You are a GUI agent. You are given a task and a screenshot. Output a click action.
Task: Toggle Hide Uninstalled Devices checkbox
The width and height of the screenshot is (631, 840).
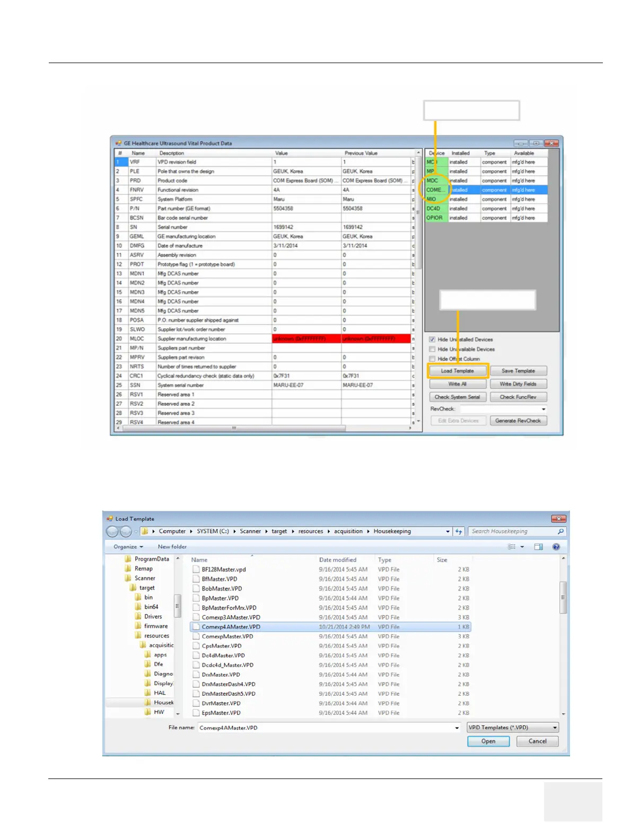click(432, 339)
